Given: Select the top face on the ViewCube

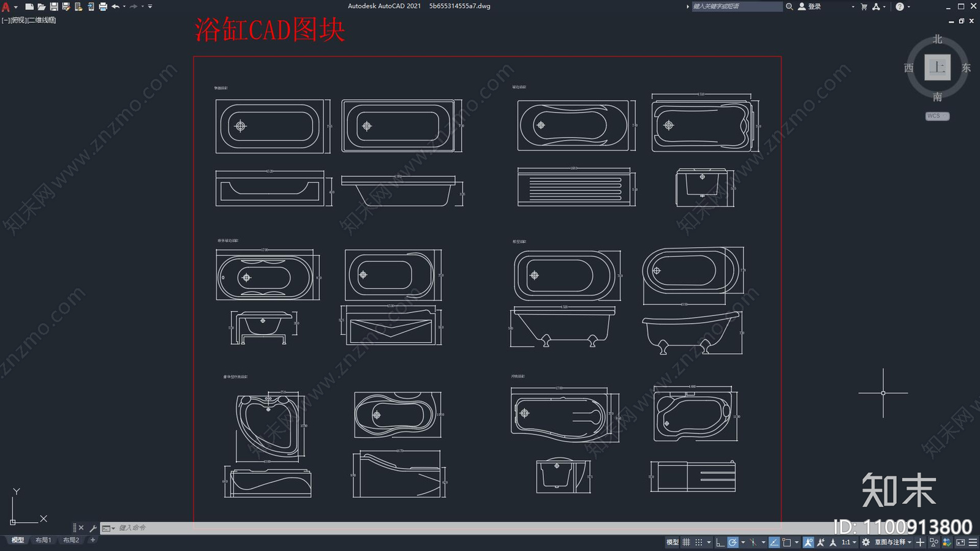Looking at the screenshot, I should [x=938, y=67].
